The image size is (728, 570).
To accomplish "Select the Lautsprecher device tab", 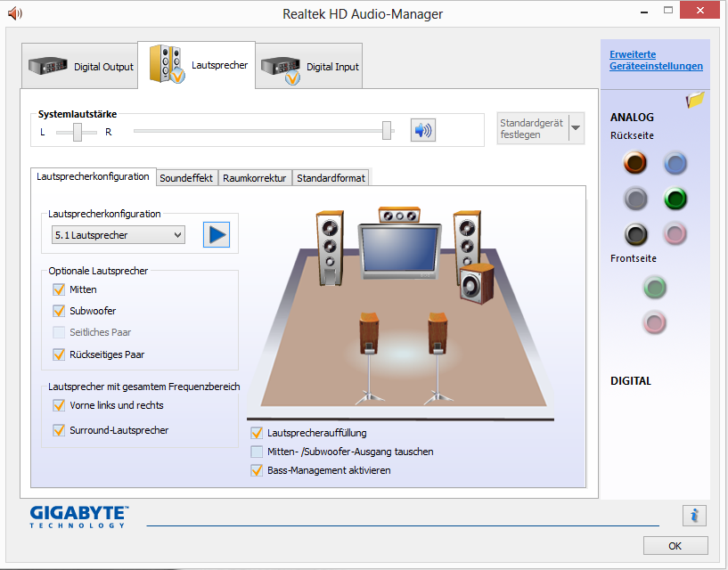I will tap(196, 65).
